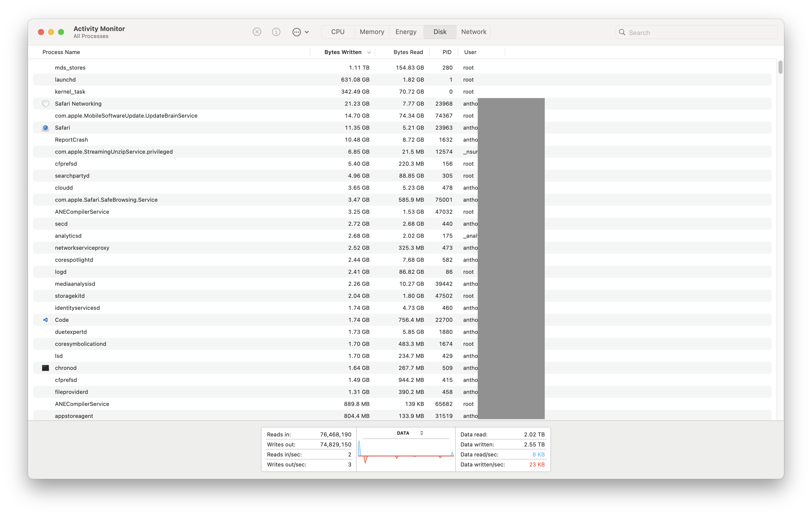Switch to the CPU tab

pyautogui.click(x=337, y=32)
